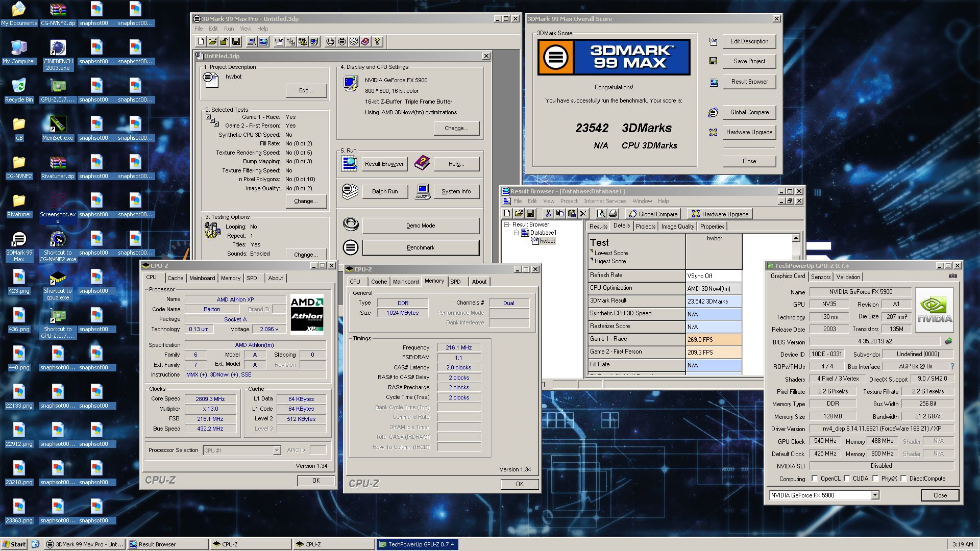Open Internet Services menu in Result Browser
Image resolution: width=980 pixels, height=551 pixels.
605,201
